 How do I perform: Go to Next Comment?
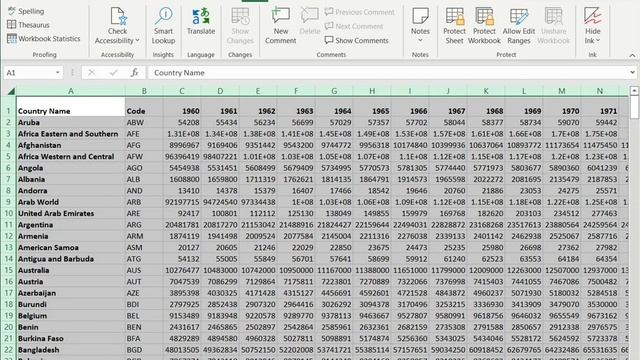tap(354, 26)
